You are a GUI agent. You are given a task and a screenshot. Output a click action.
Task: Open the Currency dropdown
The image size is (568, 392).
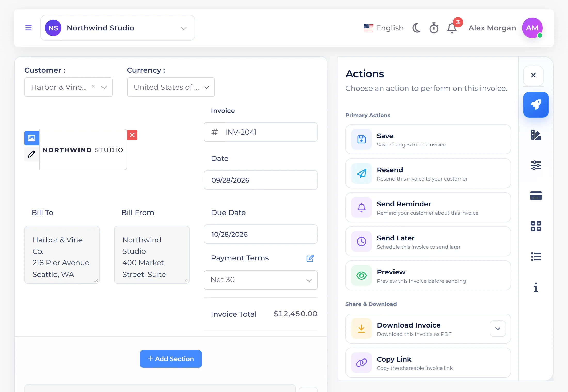point(171,87)
